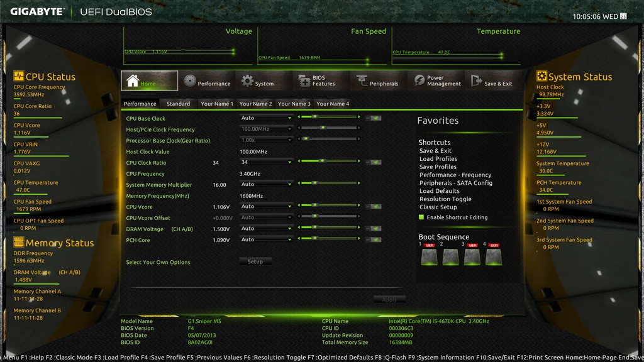This screenshot has height=362, width=644.
Task: Open the Host/PCIe Clock Frequency dropdown
Action: coord(266,129)
